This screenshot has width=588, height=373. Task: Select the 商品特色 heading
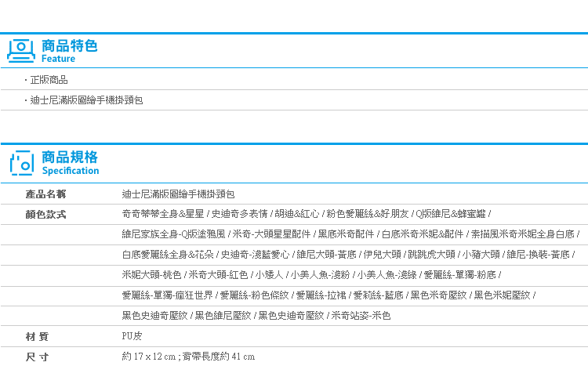69,45
